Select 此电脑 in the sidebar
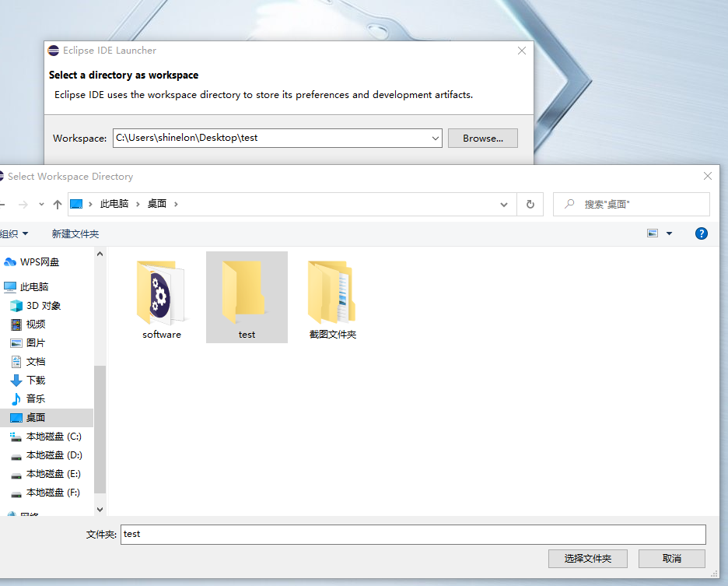728x586 pixels. pyautogui.click(x=26, y=286)
